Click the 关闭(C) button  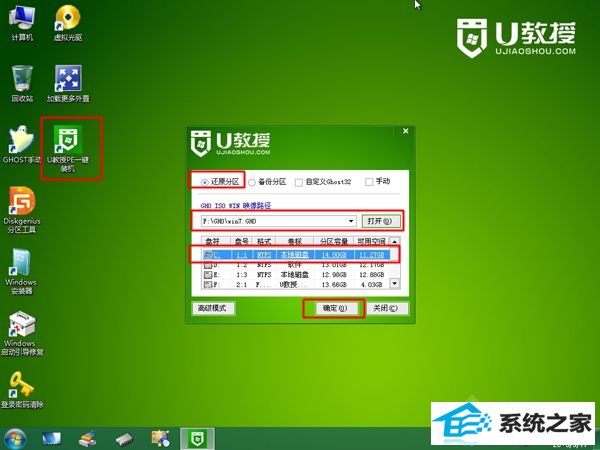point(386,308)
